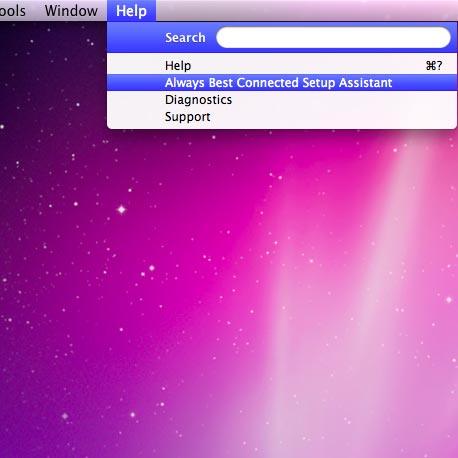Open the Window menu in menu bar
458x458 pixels.
(71, 11)
